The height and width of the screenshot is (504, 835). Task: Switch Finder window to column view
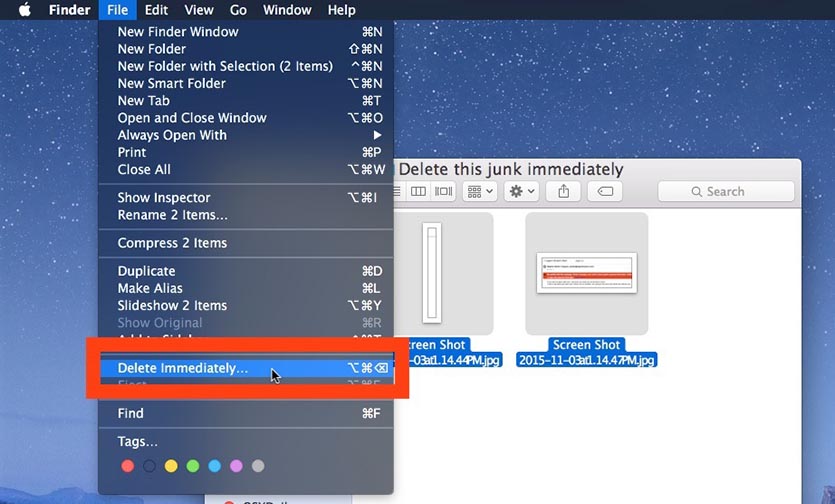(x=418, y=191)
